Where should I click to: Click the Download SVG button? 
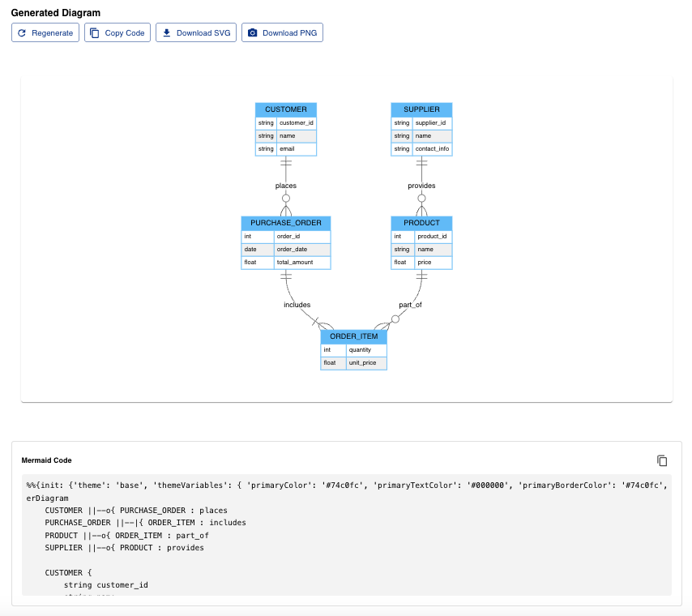(196, 32)
